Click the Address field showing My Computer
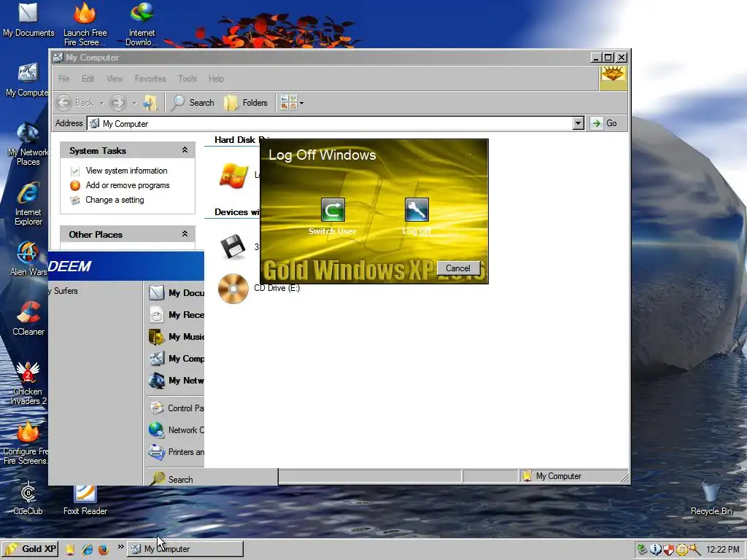747x560 pixels. click(x=330, y=123)
